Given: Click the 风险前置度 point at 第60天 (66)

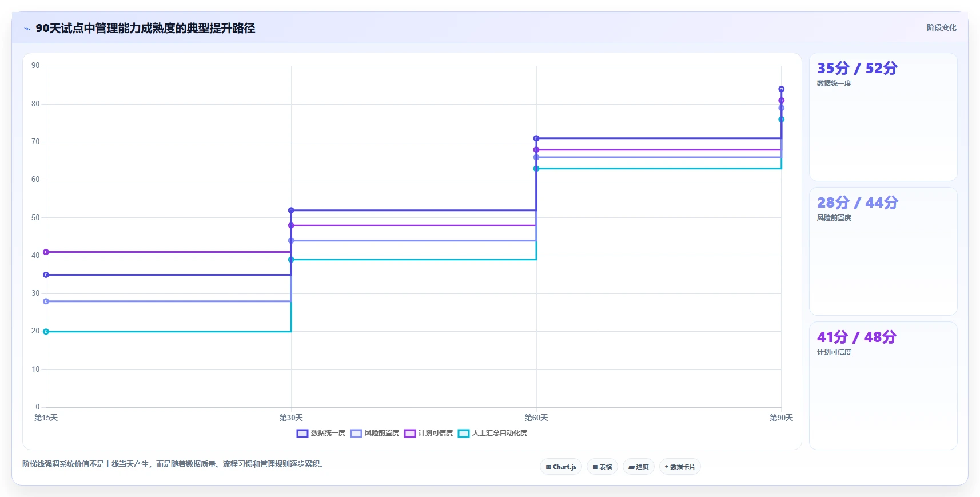Looking at the screenshot, I should click(536, 157).
